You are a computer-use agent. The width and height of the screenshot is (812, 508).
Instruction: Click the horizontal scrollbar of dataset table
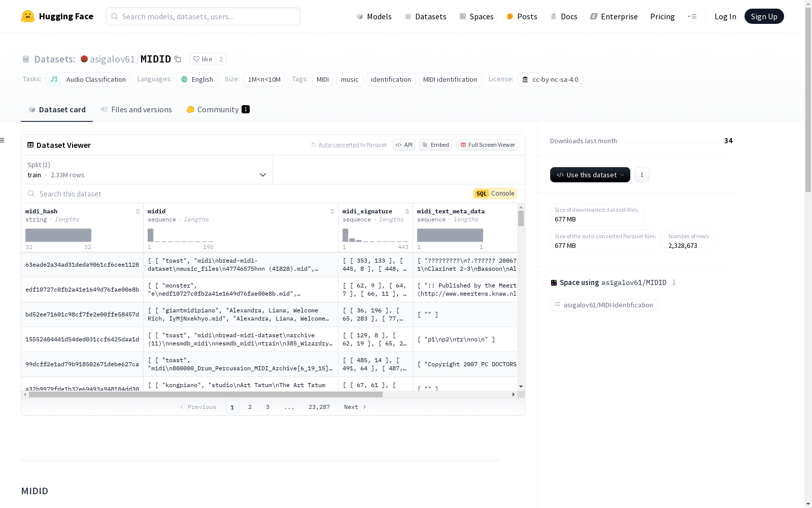(x=206, y=394)
